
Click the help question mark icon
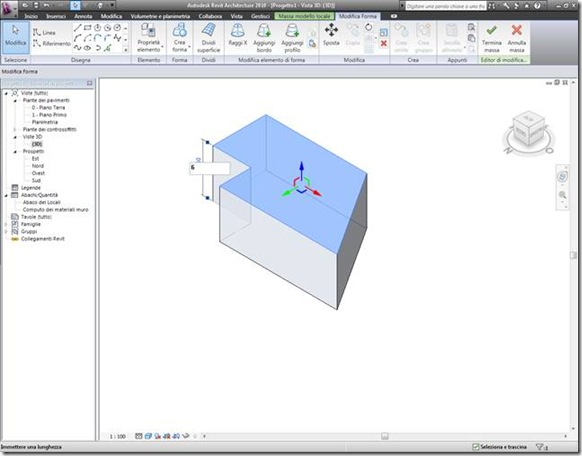click(x=537, y=6)
